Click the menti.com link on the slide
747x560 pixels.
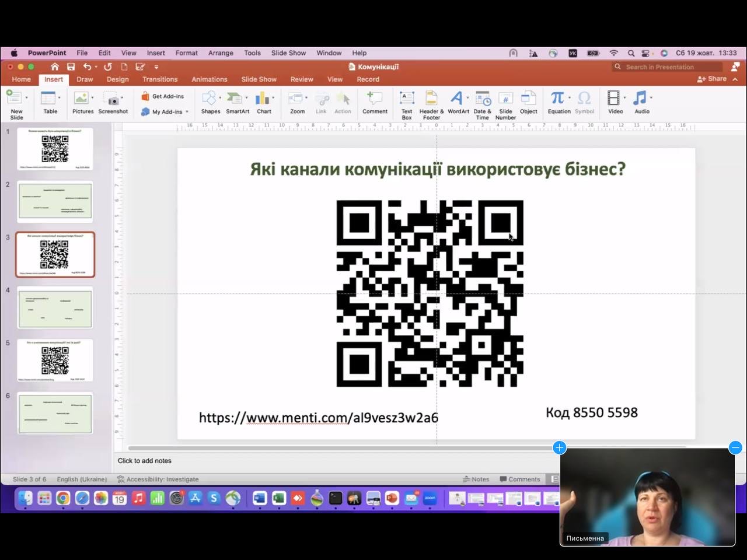coord(319,418)
